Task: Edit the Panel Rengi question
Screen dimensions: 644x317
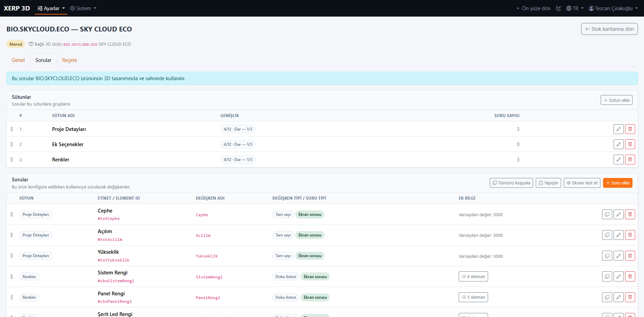Action: tap(618, 297)
